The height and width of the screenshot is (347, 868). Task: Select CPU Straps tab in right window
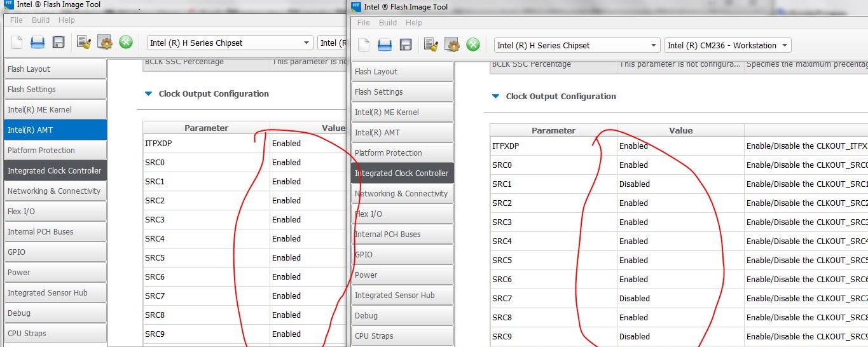(403, 336)
